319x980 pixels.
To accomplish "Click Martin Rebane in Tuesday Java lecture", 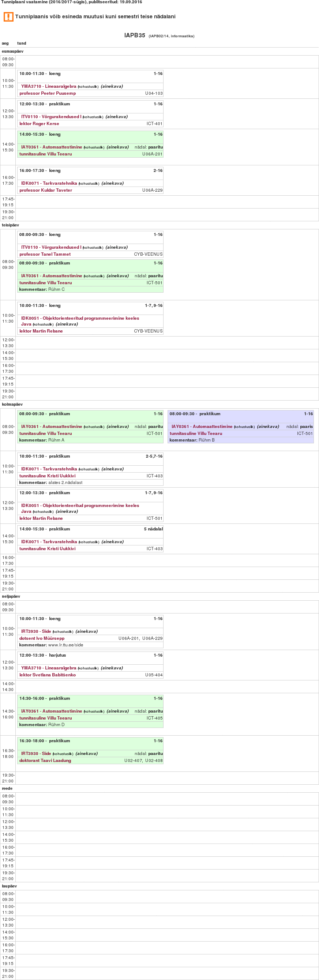I will [x=41, y=331].
